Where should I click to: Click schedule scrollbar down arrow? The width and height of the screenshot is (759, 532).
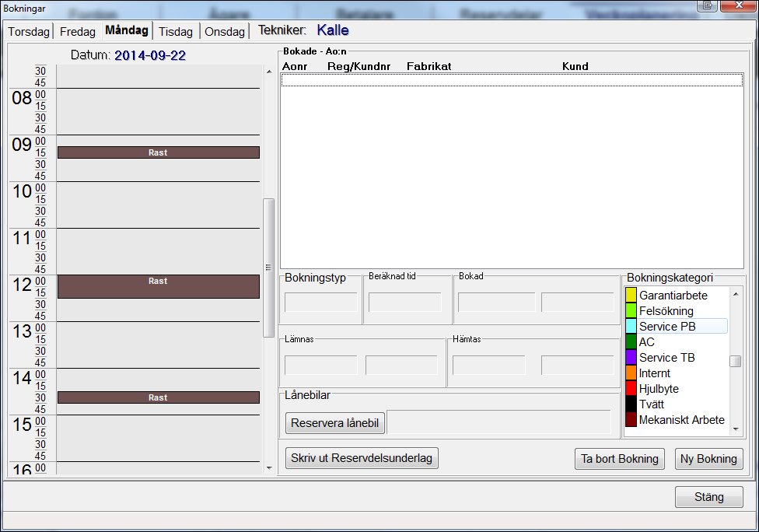click(x=269, y=468)
